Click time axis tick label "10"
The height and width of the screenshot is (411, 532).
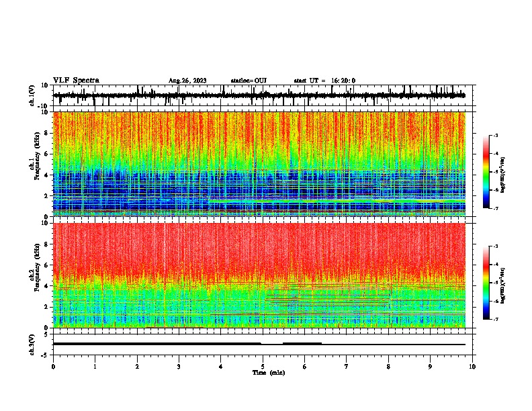coord(472,367)
